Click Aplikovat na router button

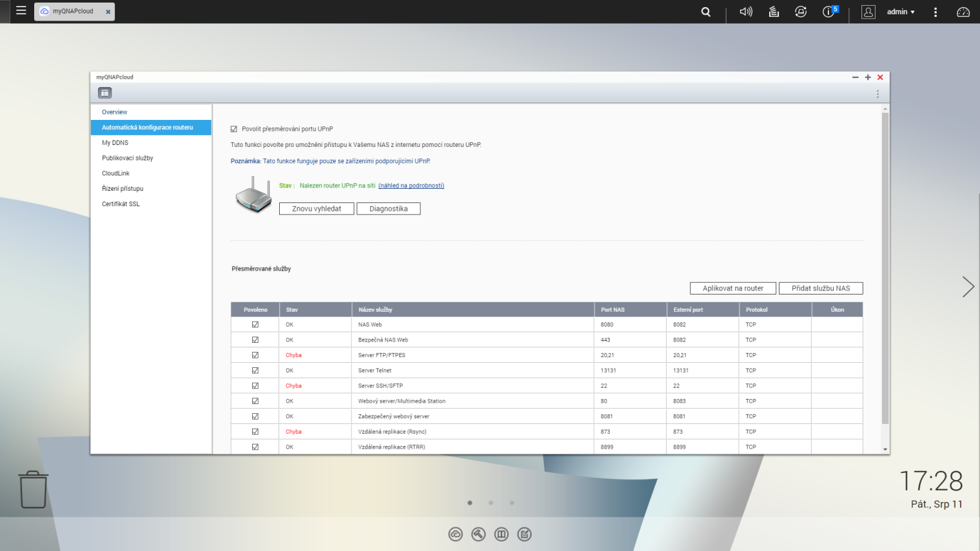[x=733, y=288]
